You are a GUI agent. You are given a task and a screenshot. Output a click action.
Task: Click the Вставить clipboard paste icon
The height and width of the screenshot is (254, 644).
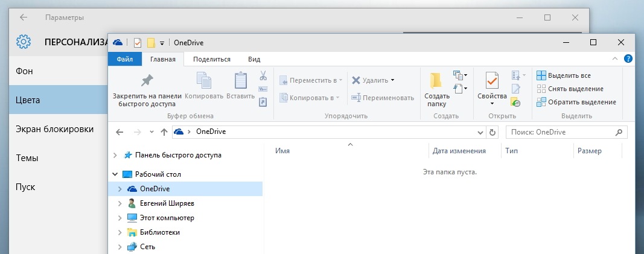tap(241, 80)
